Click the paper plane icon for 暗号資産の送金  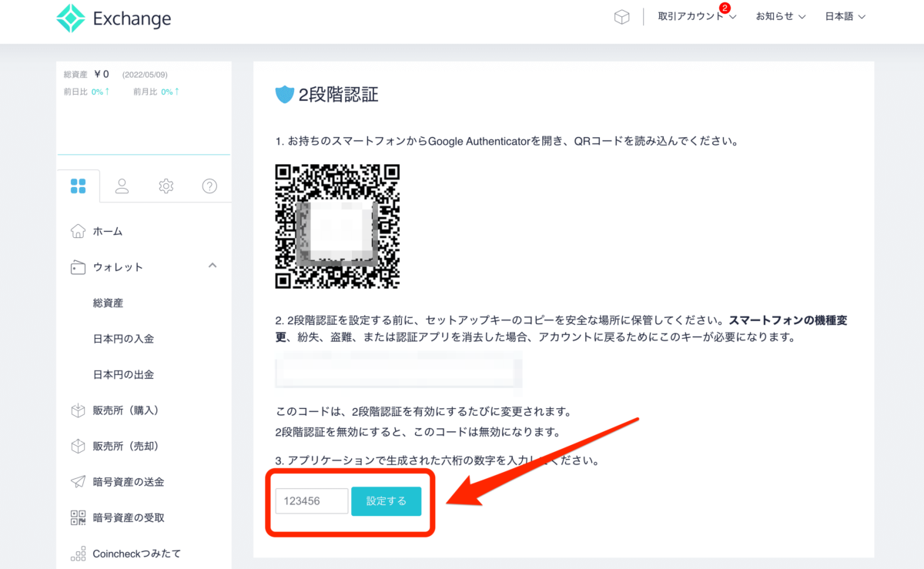(78, 482)
